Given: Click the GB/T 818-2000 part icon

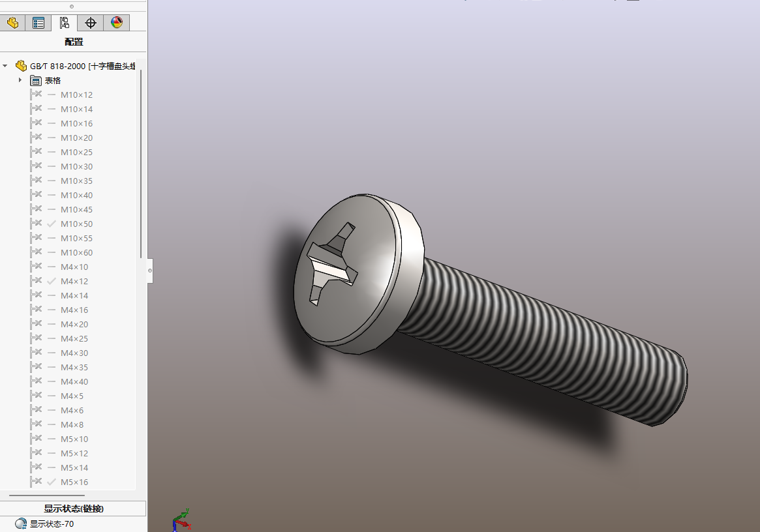Looking at the screenshot, I should coord(22,65).
